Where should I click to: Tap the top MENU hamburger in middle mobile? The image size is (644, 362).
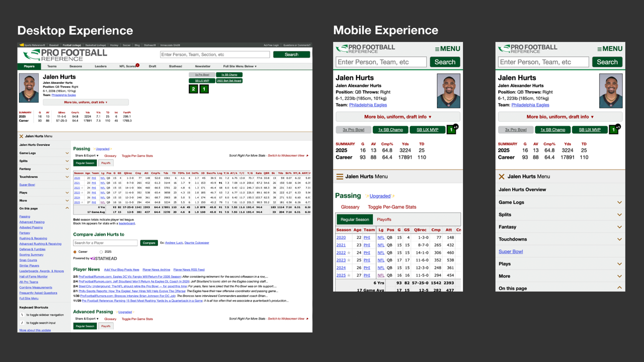pos(447,49)
